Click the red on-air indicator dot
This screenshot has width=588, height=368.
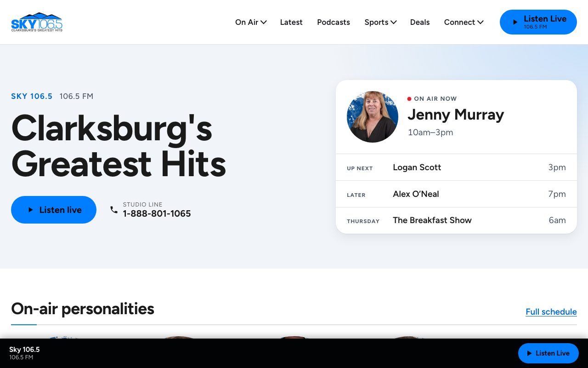click(409, 98)
